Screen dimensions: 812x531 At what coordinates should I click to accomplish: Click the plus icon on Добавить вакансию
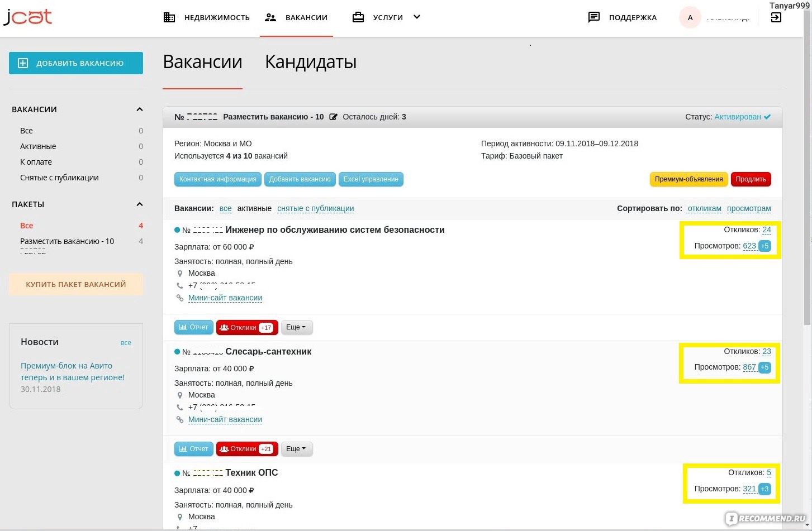point(23,63)
